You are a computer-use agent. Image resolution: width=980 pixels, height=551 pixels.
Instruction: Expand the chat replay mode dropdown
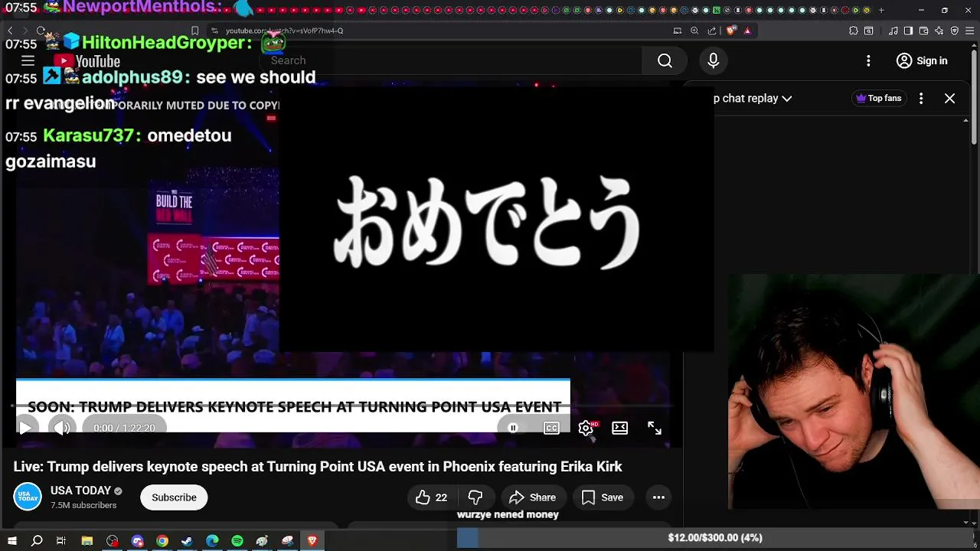click(752, 98)
